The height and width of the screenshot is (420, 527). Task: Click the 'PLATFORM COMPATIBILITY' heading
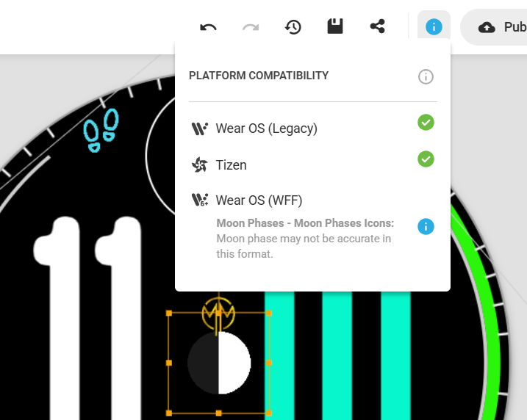pos(259,76)
